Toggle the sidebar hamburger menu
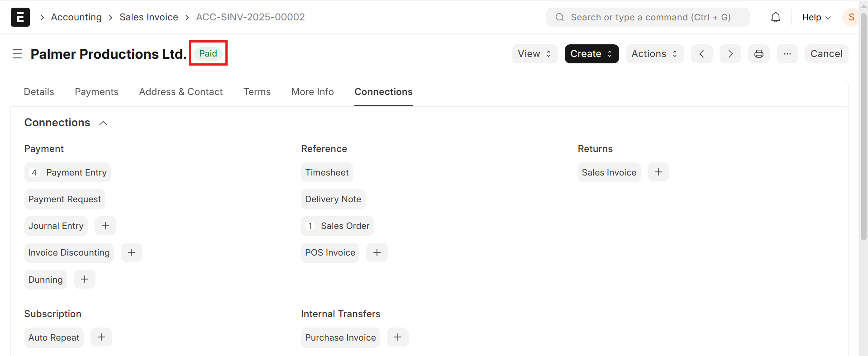 (17, 54)
